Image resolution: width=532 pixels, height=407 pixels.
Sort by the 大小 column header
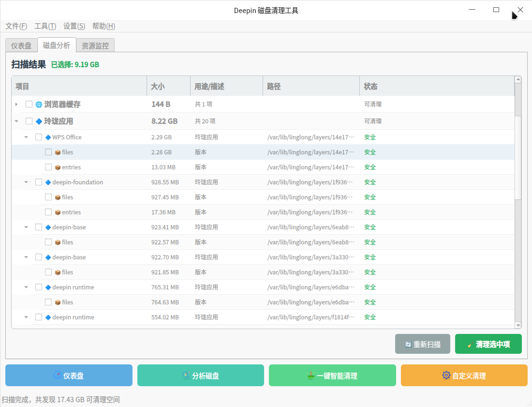click(168, 87)
